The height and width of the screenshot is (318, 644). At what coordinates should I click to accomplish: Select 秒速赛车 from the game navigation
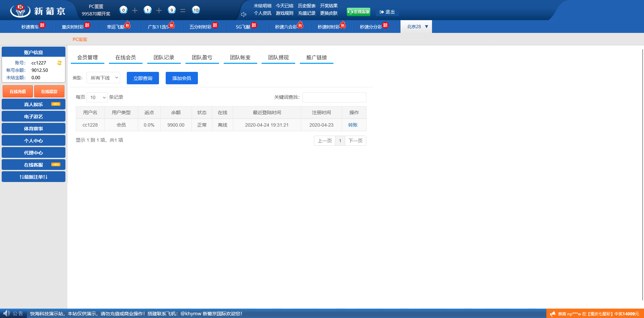point(30,26)
